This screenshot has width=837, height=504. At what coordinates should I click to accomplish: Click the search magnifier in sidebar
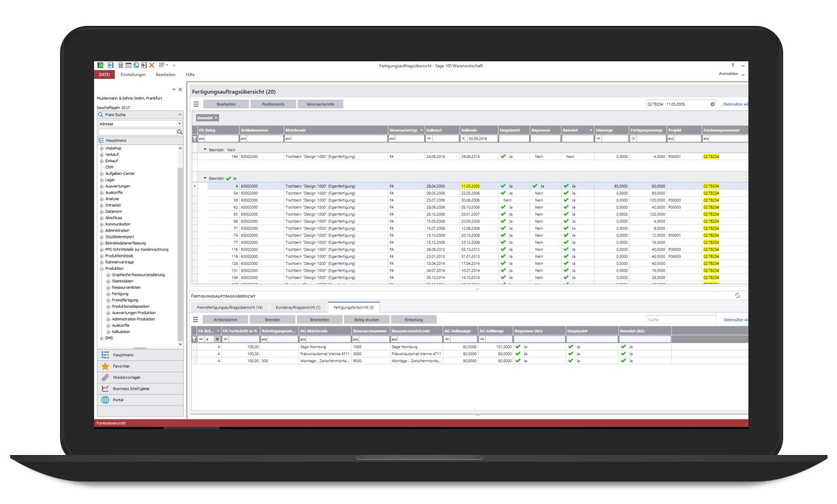180,132
